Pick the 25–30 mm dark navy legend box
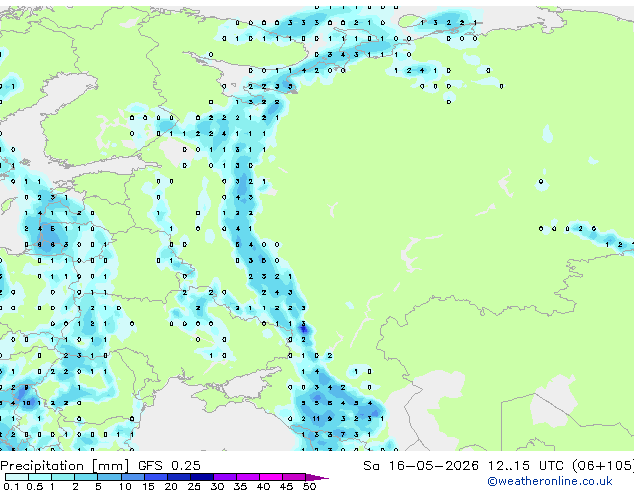The image size is (634, 490). point(201,477)
